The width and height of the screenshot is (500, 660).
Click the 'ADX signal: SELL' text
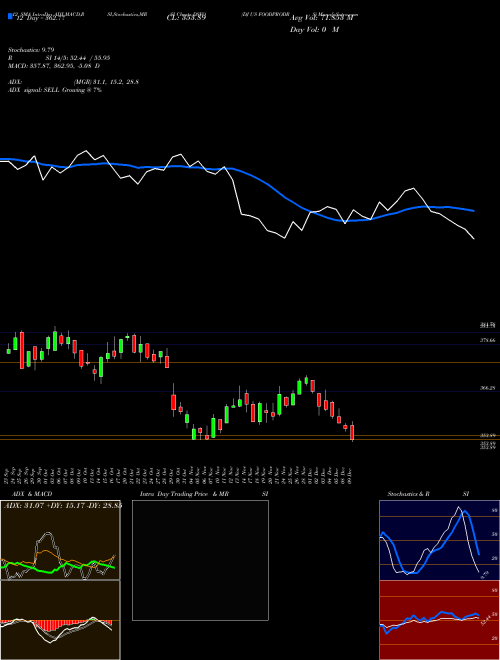[x=55, y=90]
